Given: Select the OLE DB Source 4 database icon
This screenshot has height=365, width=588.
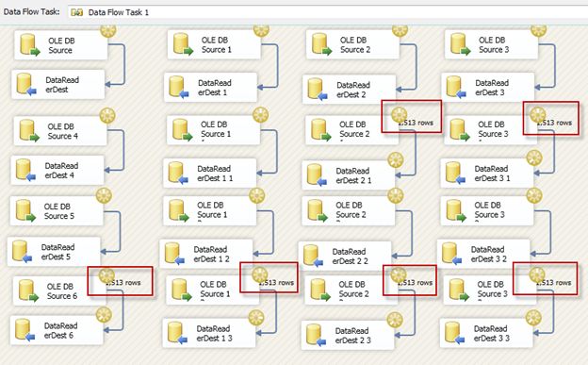Looking at the screenshot, I should [29, 131].
